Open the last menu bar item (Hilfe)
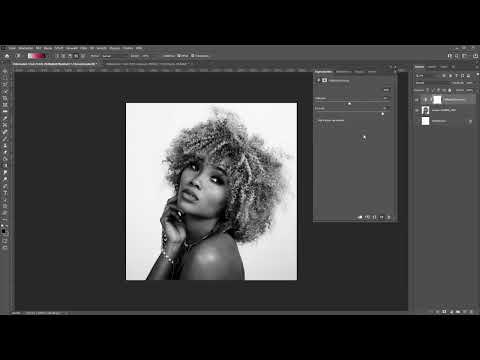The height and width of the screenshot is (360, 480). tap(139, 48)
